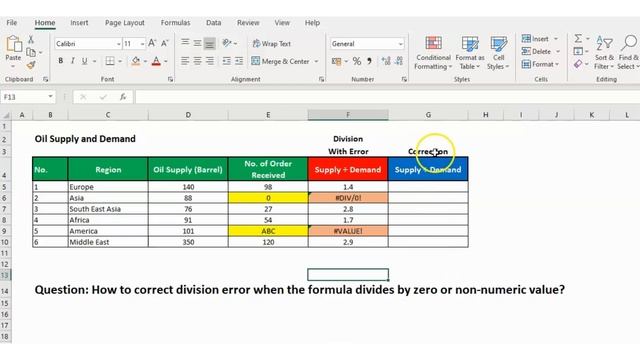Click Merge & Center button
The width and height of the screenshot is (640, 360).
click(280, 61)
